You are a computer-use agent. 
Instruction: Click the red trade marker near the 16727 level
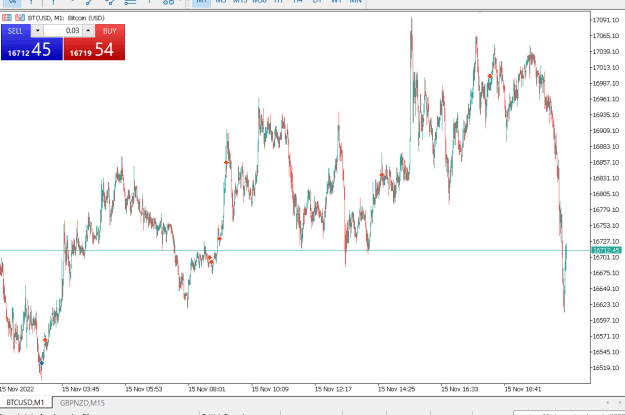(x=220, y=239)
